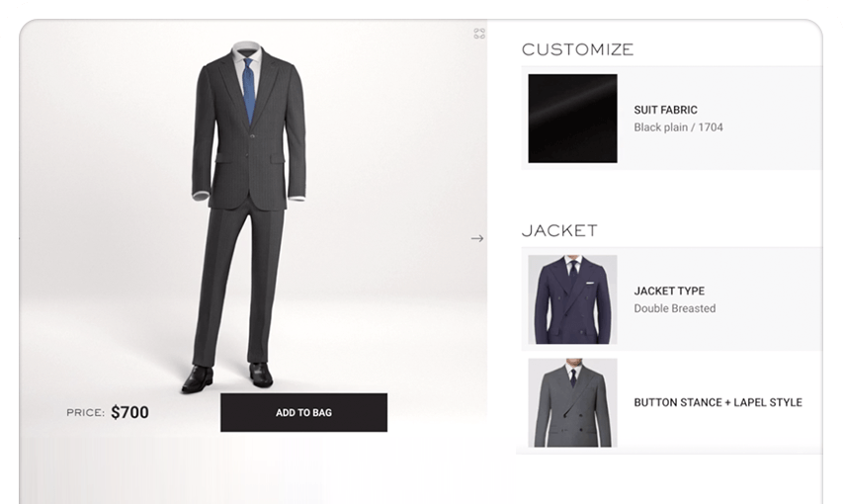The width and height of the screenshot is (845, 504).
Task: Click the right arrow beside the suit preview
Action: pyautogui.click(x=477, y=238)
